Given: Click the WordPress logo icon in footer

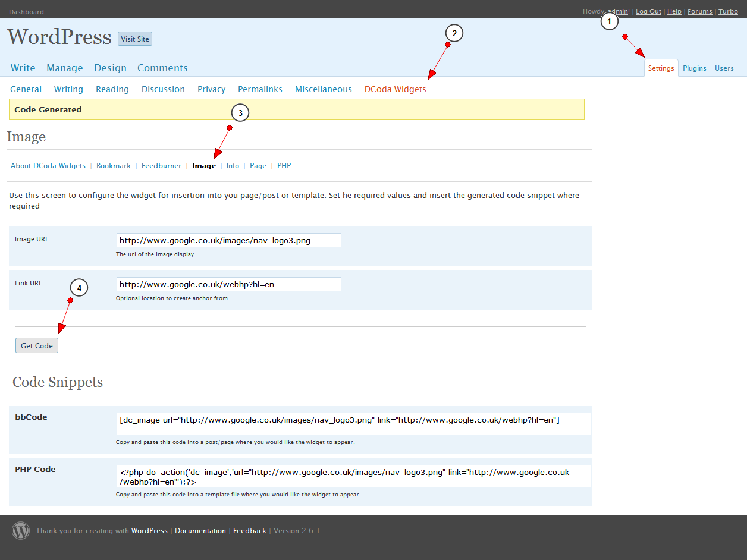Looking at the screenshot, I should point(21,530).
